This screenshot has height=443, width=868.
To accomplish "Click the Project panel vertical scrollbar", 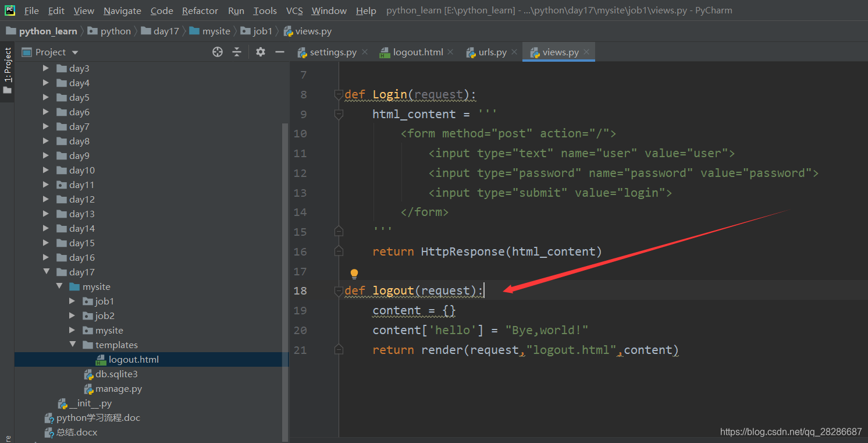I will 285,282.
